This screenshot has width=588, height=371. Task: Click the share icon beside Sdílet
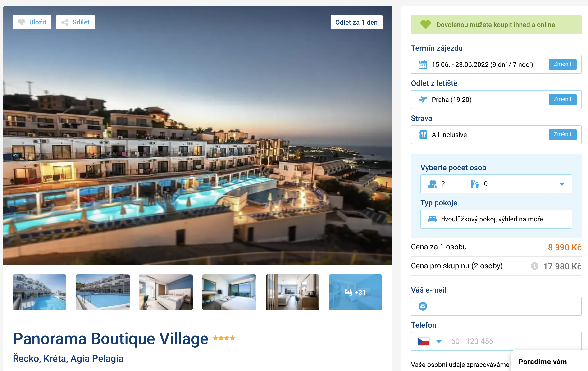[x=65, y=22]
